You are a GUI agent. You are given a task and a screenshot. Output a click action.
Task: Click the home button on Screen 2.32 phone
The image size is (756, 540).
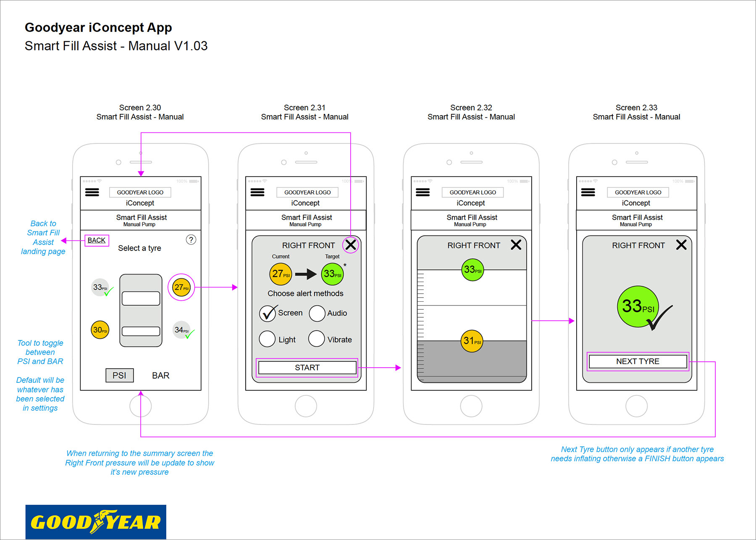coord(471,406)
